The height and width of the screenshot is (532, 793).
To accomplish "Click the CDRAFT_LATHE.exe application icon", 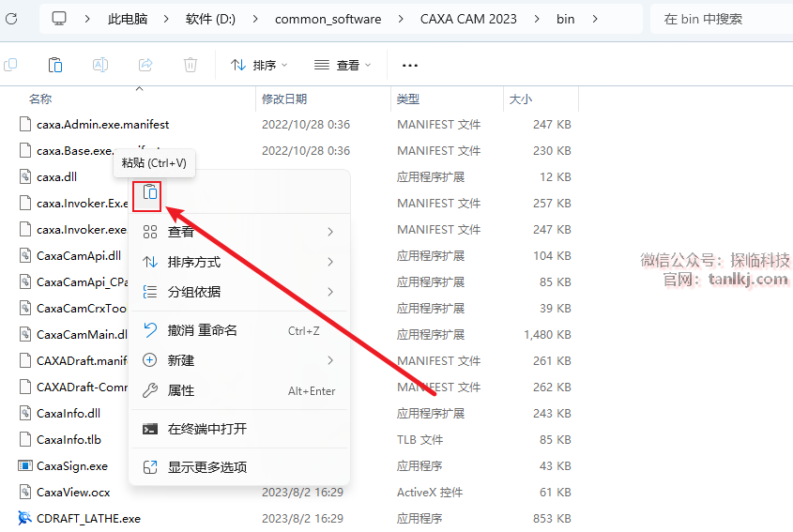I will [x=24, y=518].
